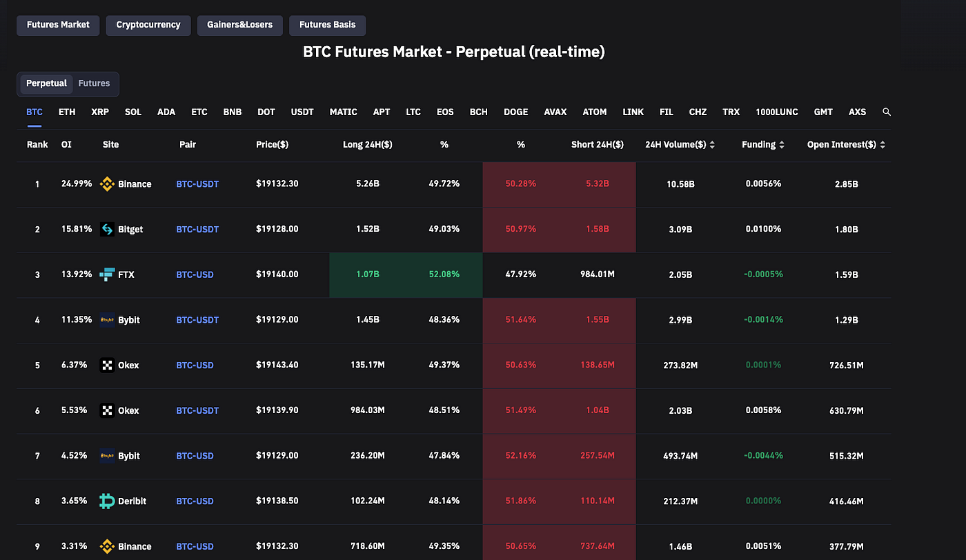
Task: Click the -0.0005% funding rate value
Action: (763, 274)
